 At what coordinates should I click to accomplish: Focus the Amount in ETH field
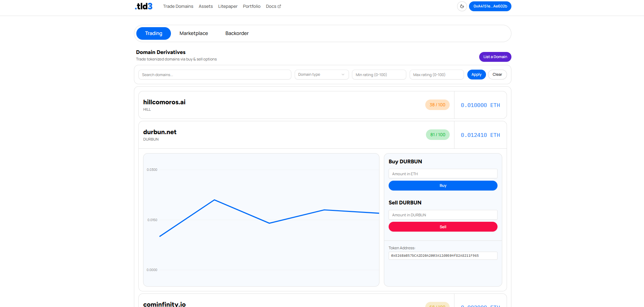click(x=443, y=174)
